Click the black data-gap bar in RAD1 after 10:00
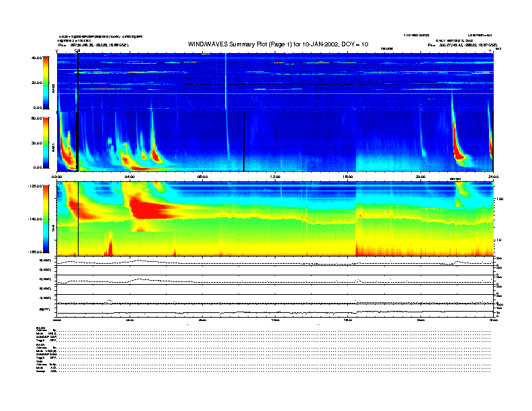 (244, 142)
